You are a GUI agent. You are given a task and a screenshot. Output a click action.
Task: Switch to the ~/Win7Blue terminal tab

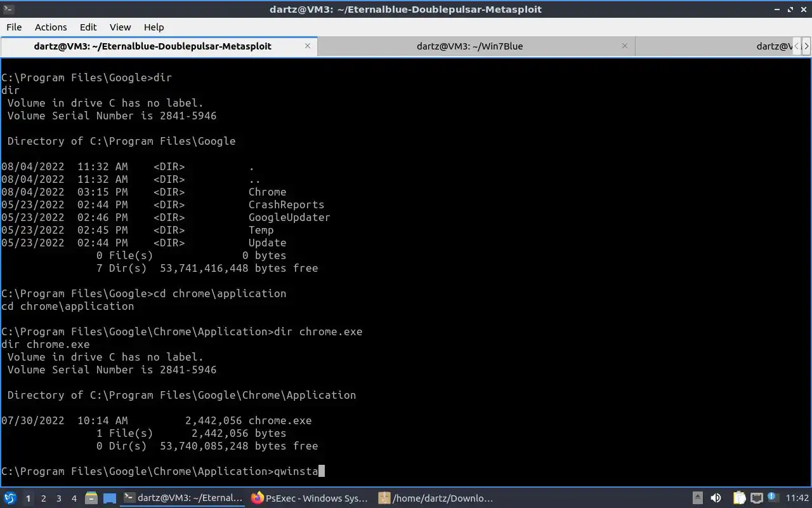(476, 46)
